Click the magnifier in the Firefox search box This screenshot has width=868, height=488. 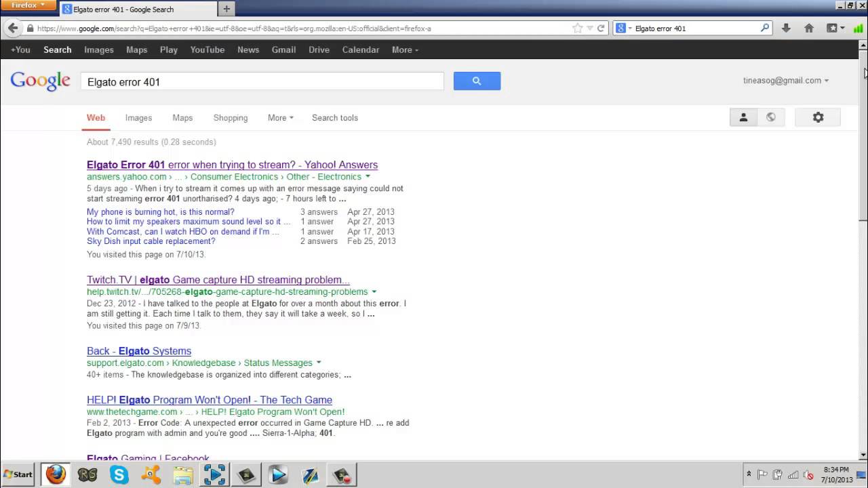(x=765, y=28)
